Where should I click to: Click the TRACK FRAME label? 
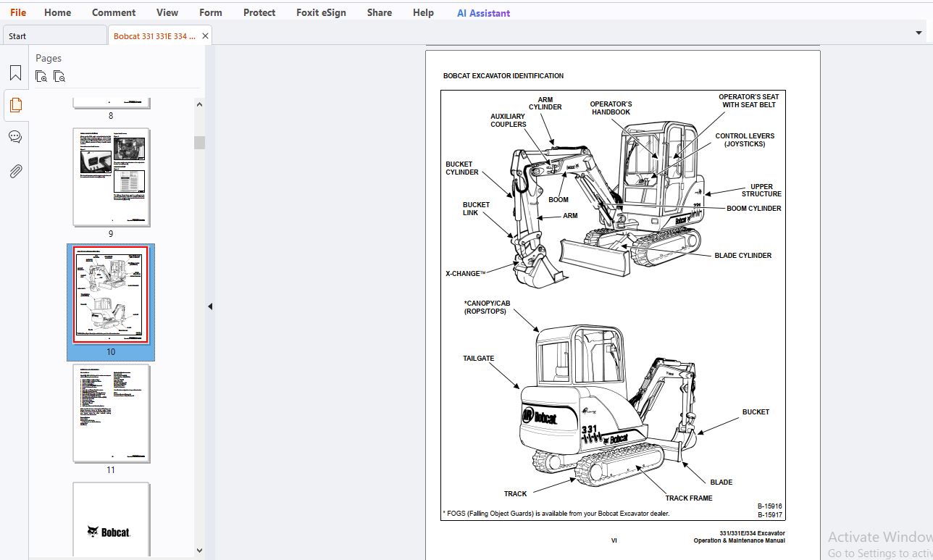pos(689,498)
